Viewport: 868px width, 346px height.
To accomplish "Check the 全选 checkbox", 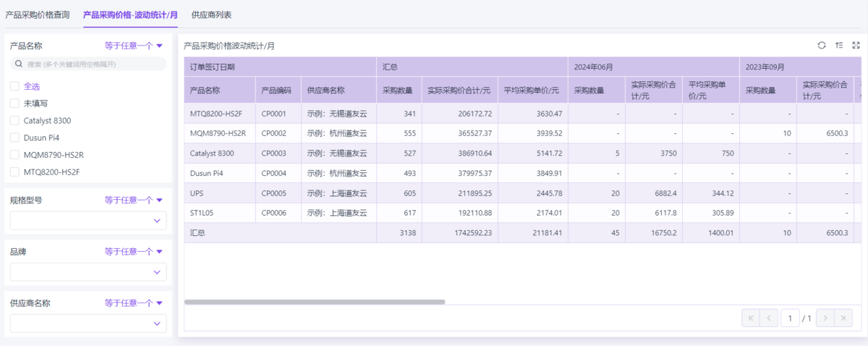I will click(14, 86).
